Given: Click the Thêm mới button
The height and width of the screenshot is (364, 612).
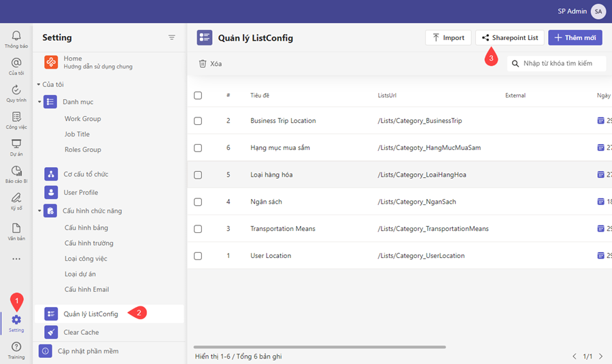Looking at the screenshot, I should [x=575, y=38].
